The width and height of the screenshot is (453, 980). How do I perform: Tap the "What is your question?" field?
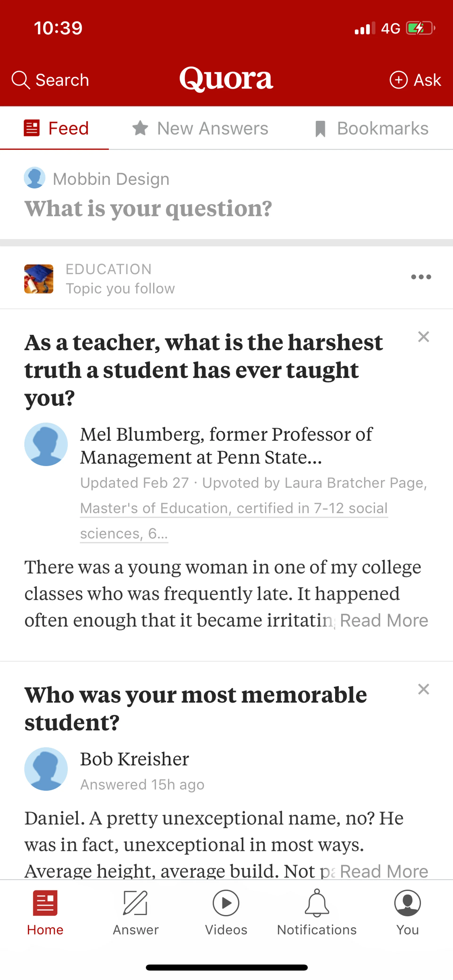coord(148,208)
